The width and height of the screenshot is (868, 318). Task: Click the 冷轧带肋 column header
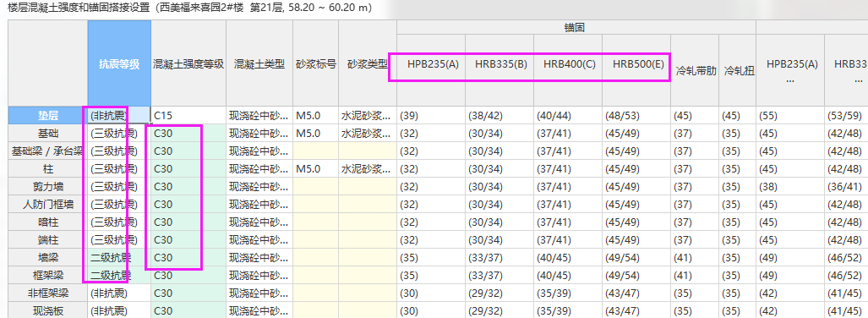point(696,71)
